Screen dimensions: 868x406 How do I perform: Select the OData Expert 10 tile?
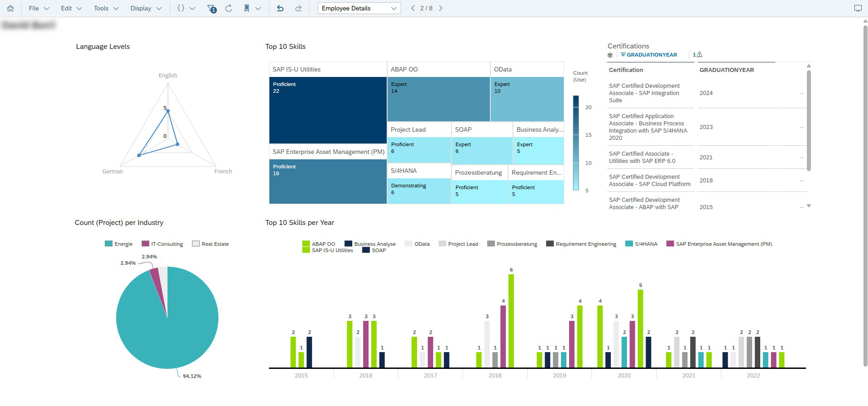coord(527,99)
